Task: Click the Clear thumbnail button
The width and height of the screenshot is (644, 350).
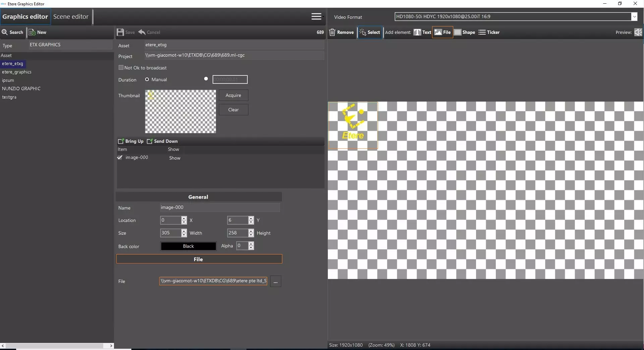Action: point(233,110)
